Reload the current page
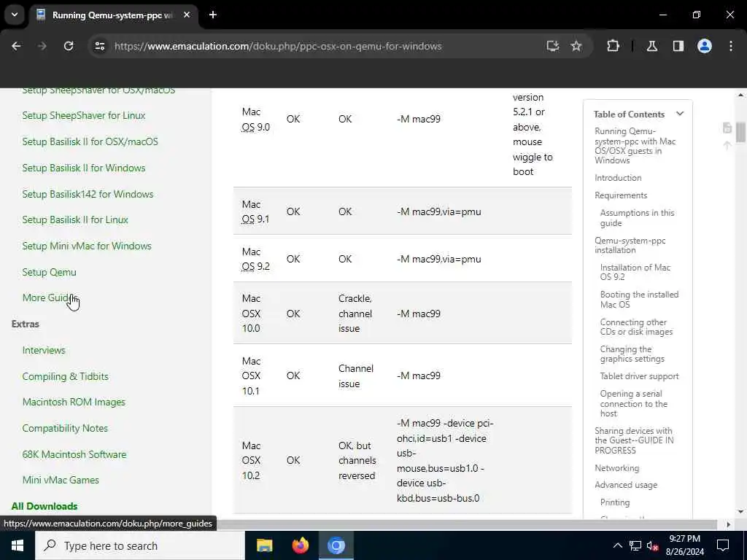The height and width of the screenshot is (560, 747). click(x=69, y=46)
